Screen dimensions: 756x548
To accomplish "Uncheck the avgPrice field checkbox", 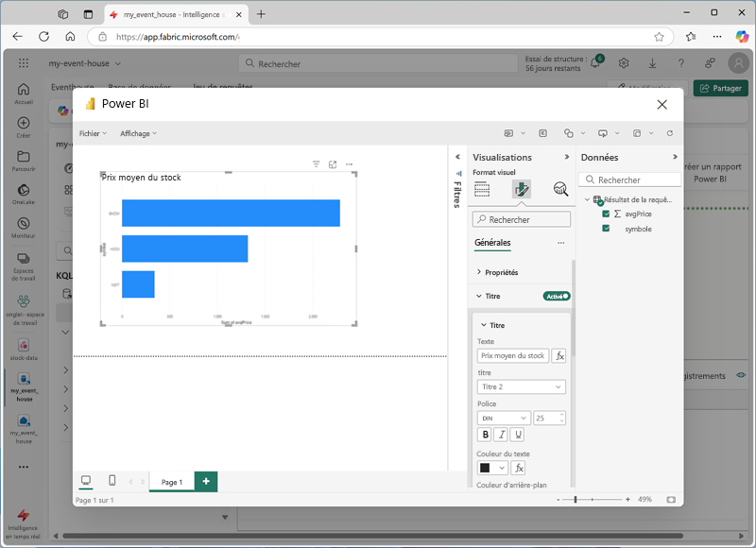I will pos(606,214).
